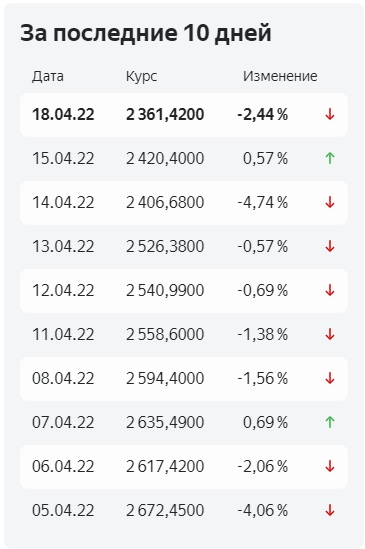This screenshot has width=365, height=549.
Task: Click the red down arrow for 18.04.22
Action: point(330,114)
